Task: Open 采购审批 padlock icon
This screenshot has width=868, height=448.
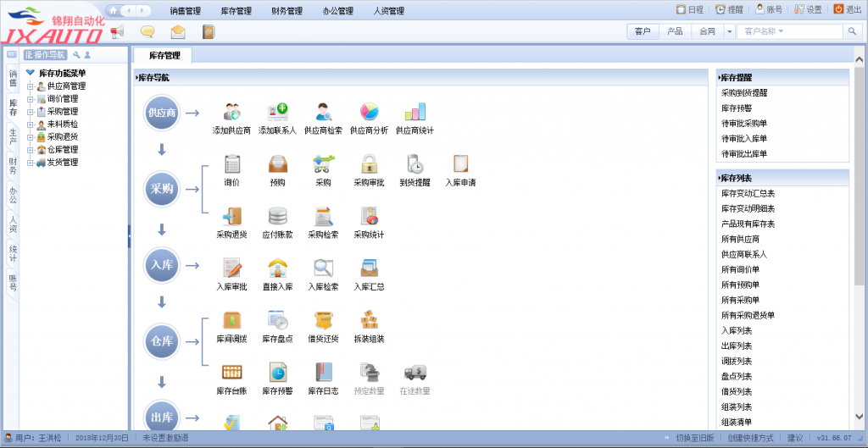Action: click(369, 164)
